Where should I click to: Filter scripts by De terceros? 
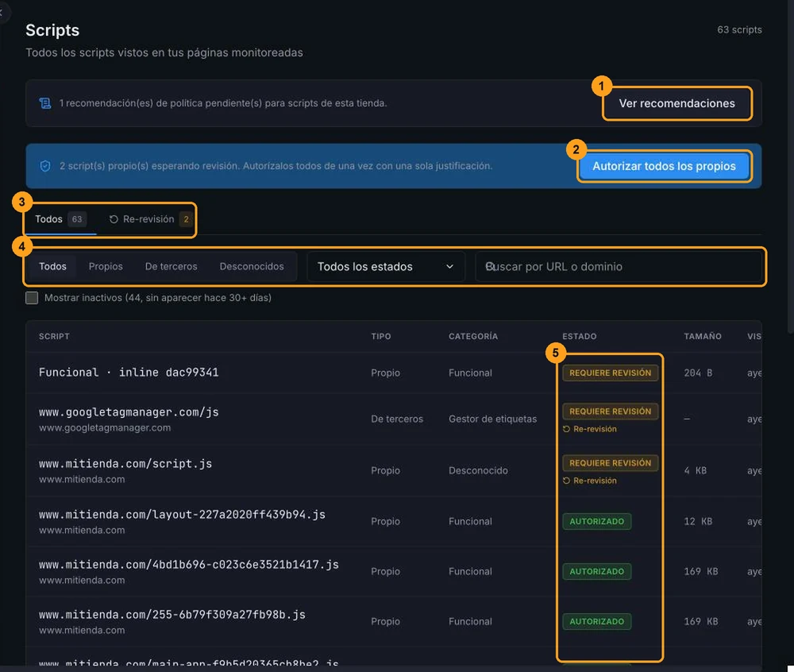172,266
